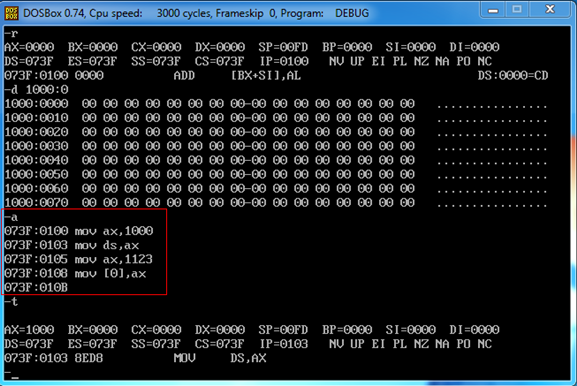The image size is (577, 386).
Task: Click the DOSBox icon in title bar
Action: 11,13
